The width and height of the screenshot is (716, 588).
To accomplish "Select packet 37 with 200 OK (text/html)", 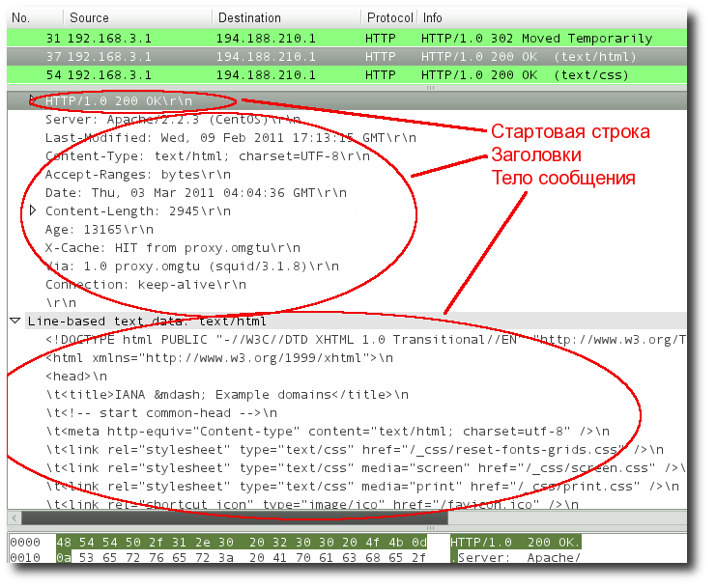I will pyautogui.click(x=347, y=57).
